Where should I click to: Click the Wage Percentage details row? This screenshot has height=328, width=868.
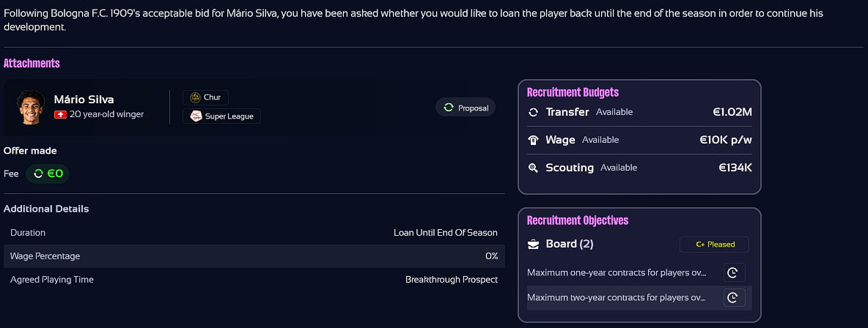253,256
